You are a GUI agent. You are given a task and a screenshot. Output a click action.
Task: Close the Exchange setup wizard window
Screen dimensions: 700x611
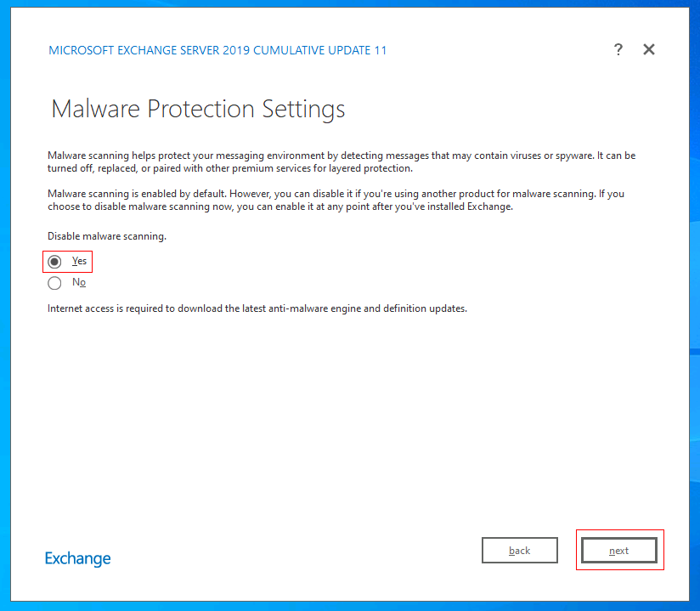(x=649, y=49)
